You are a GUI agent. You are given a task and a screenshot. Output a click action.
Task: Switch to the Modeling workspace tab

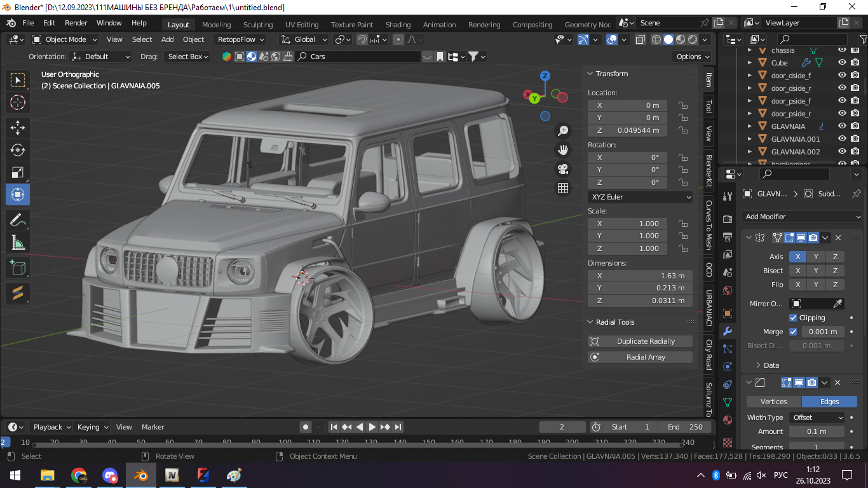(x=217, y=25)
